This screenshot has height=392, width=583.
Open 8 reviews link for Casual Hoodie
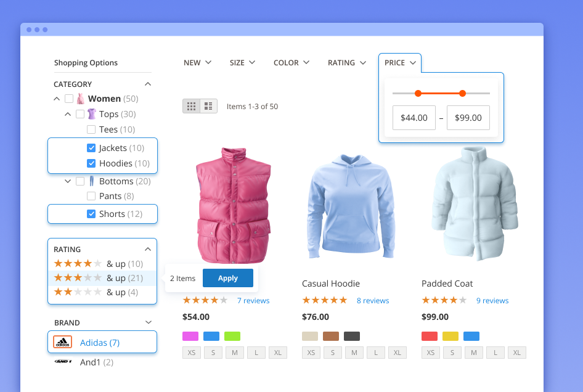(x=373, y=301)
